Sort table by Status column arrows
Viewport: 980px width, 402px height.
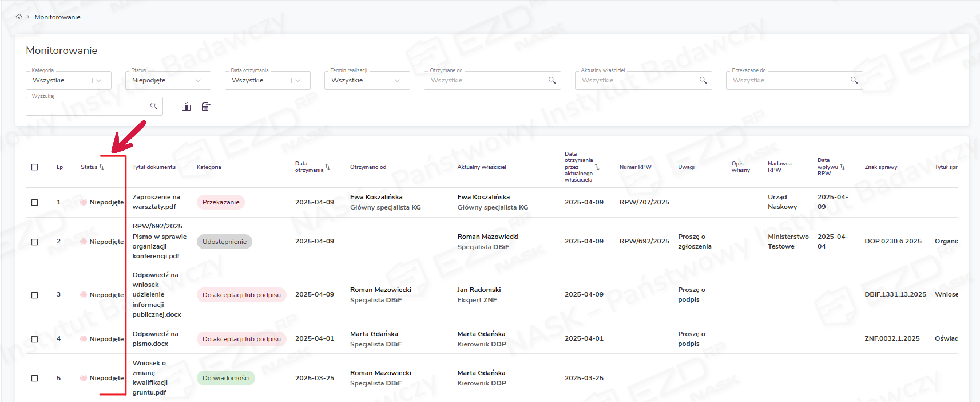click(101, 167)
